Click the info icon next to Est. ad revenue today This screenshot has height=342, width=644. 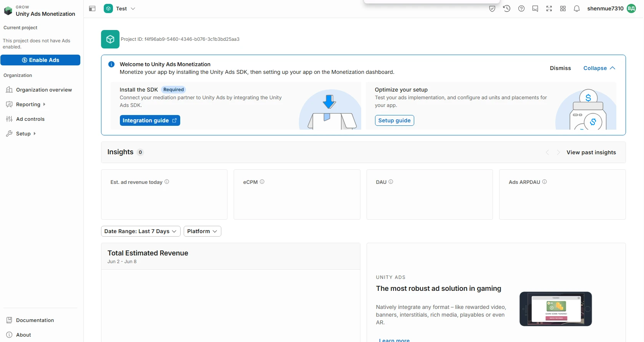[167, 182]
